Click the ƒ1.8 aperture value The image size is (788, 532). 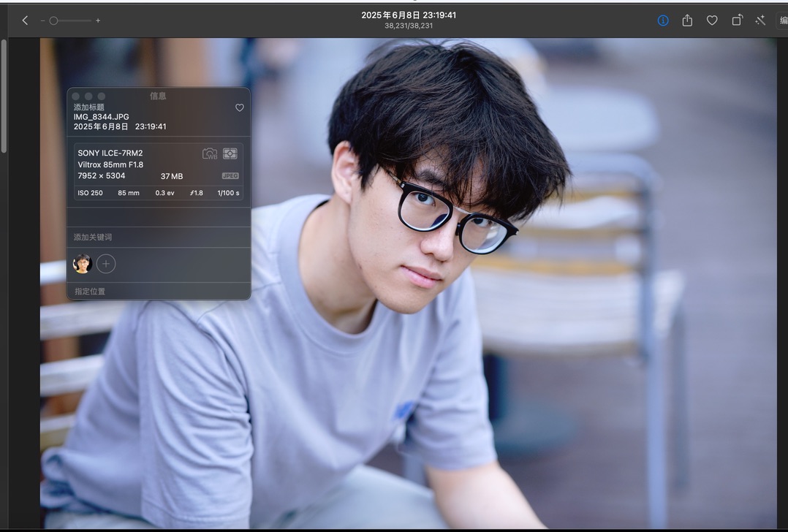pos(197,193)
